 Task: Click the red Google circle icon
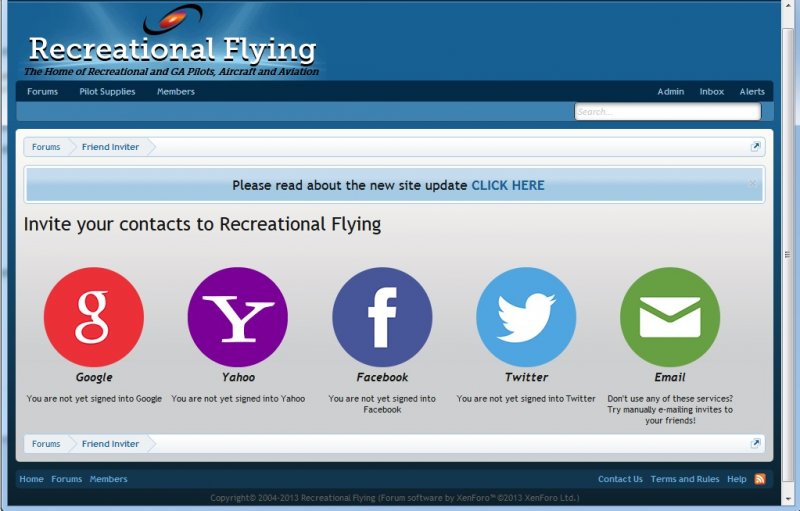[x=94, y=317]
